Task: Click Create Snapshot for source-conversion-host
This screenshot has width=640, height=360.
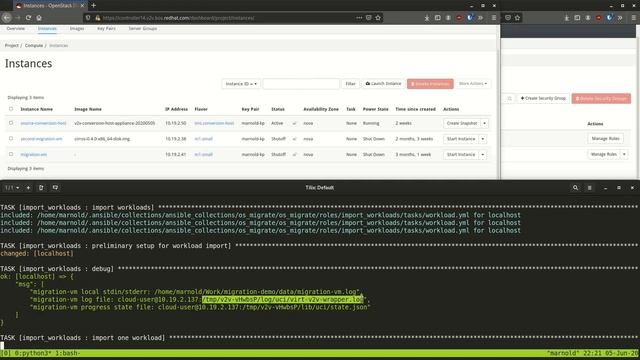Action: [462, 123]
